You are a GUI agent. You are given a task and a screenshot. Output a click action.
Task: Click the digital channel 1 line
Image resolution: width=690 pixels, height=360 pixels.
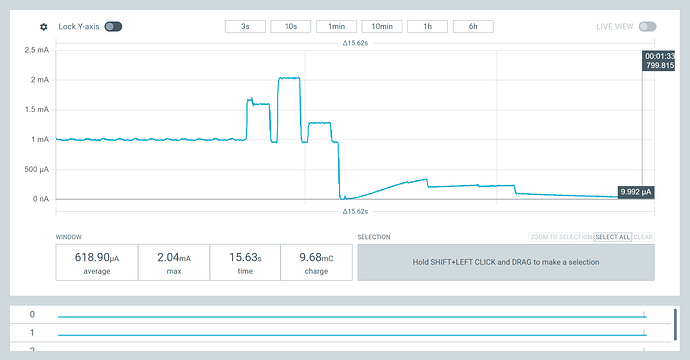coord(352,335)
